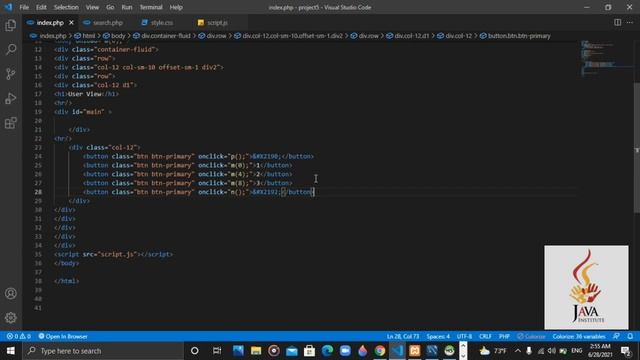Image resolution: width=640 pixels, height=360 pixels.
Task: Open Source Control view
Action: tap(11, 74)
